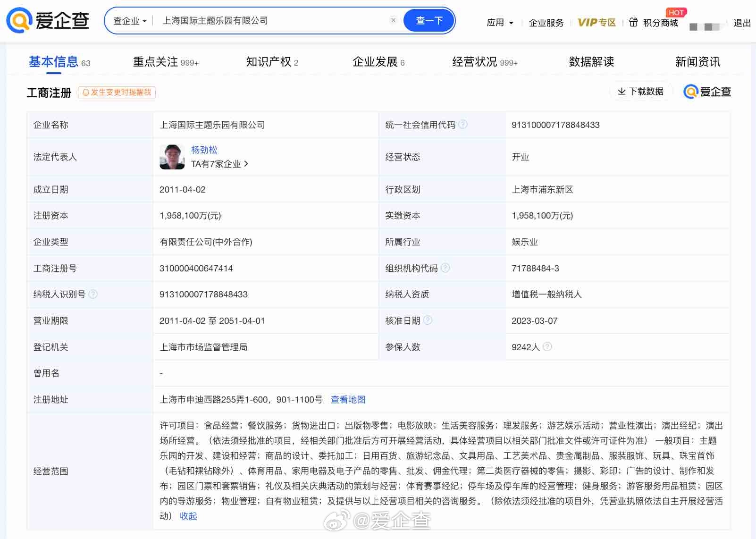Click 下载数据 download button

click(x=640, y=92)
